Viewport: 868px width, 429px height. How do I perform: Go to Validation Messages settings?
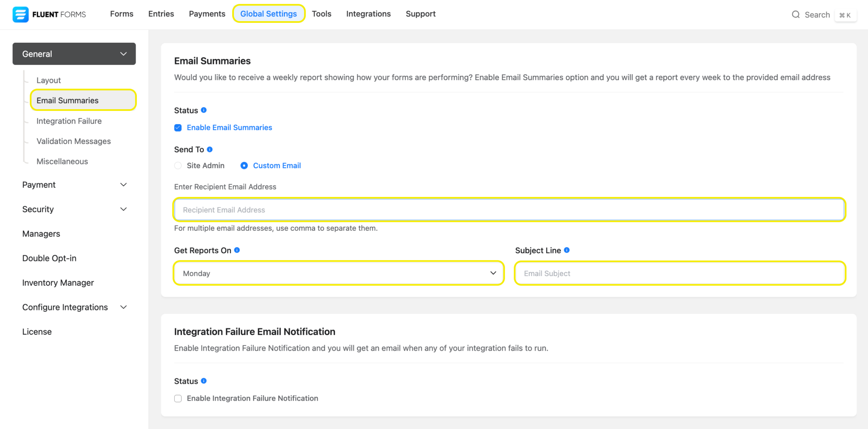coord(73,141)
